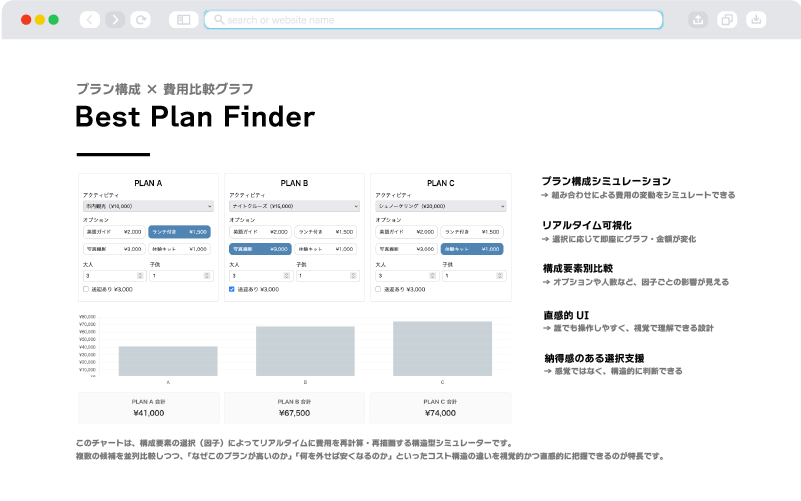
Task: Open PLAN A activity dropdown
Action: pos(148,206)
